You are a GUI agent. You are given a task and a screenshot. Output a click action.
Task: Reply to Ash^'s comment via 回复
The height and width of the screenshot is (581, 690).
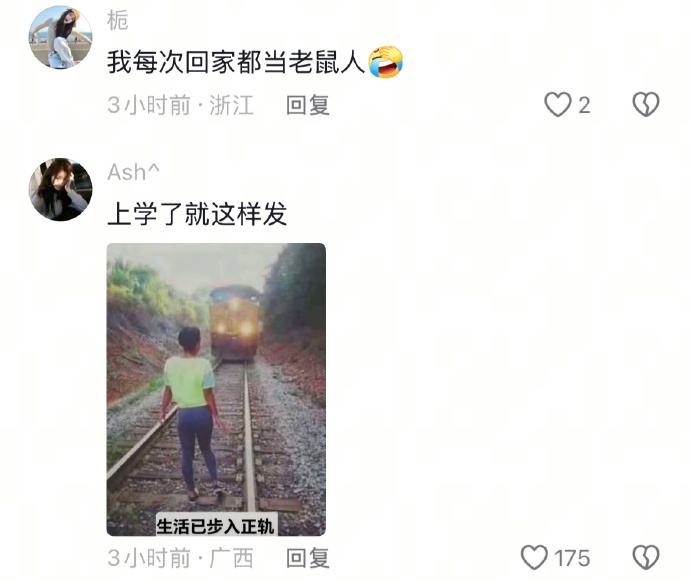[x=308, y=558]
